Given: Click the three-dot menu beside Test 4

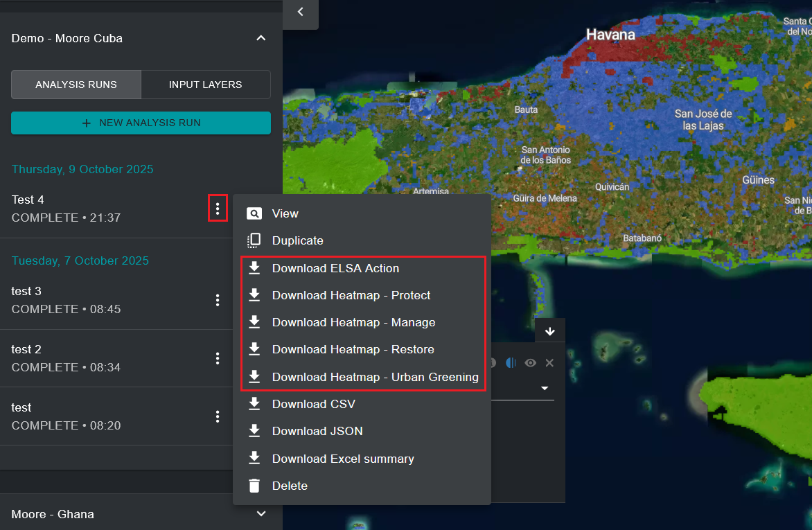Looking at the screenshot, I should click(218, 208).
